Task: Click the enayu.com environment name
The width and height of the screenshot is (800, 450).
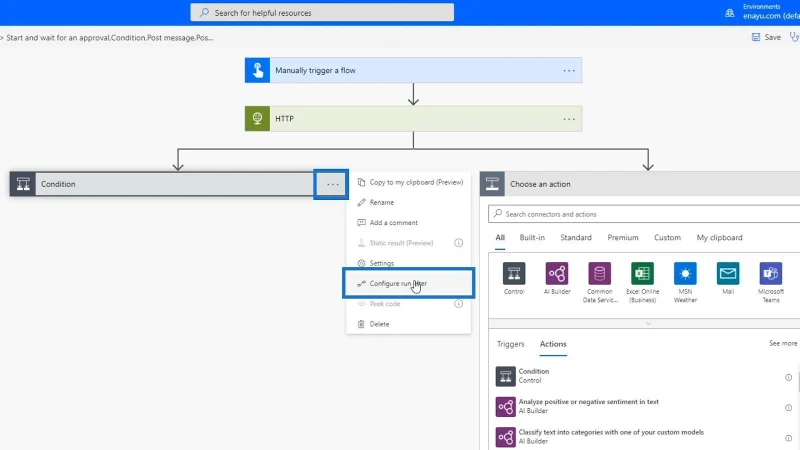Action: click(x=771, y=16)
